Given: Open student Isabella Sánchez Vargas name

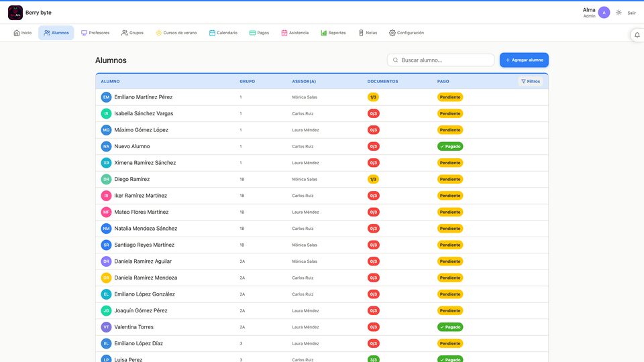Looking at the screenshot, I should pos(144,114).
